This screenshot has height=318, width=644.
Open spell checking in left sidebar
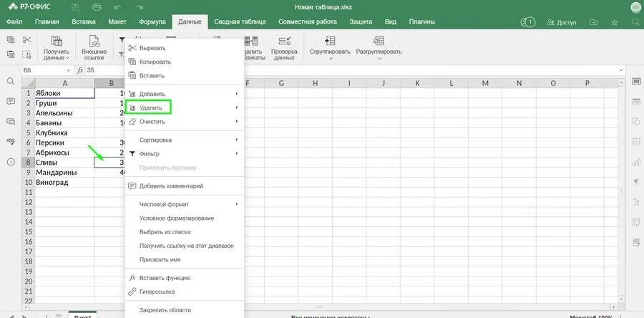pos(11,142)
